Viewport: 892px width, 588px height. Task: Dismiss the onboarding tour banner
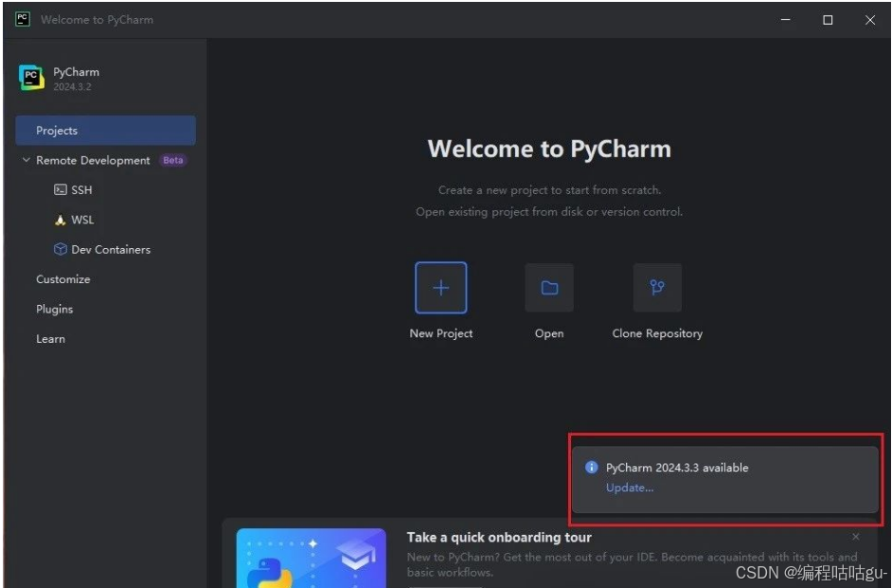(x=856, y=537)
